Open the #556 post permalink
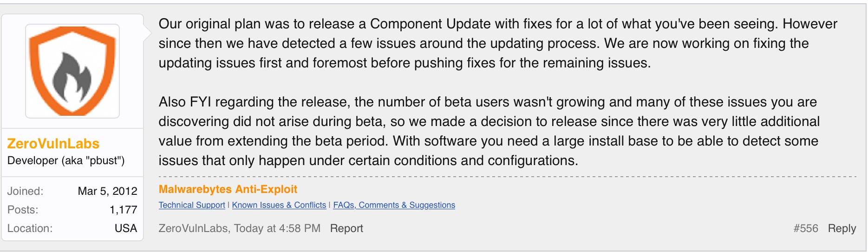This screenshot has height=252, width=868. 806,228
